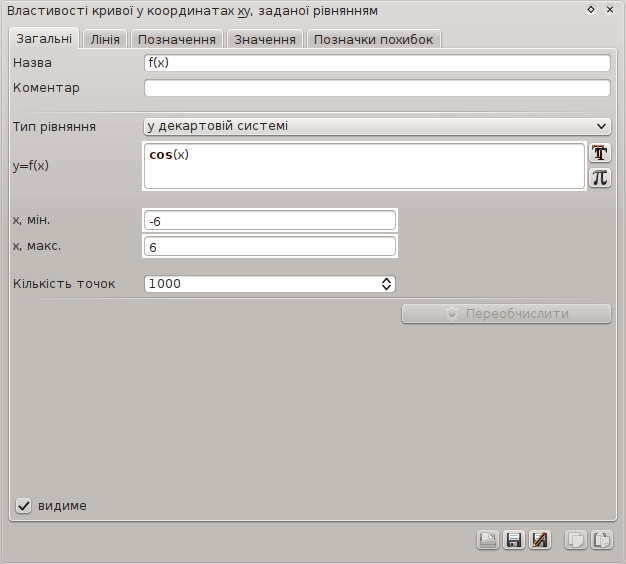The image size is (626, 564).
Task: Focus the "Коментар" text field
Action: click(x=377, y=88)
